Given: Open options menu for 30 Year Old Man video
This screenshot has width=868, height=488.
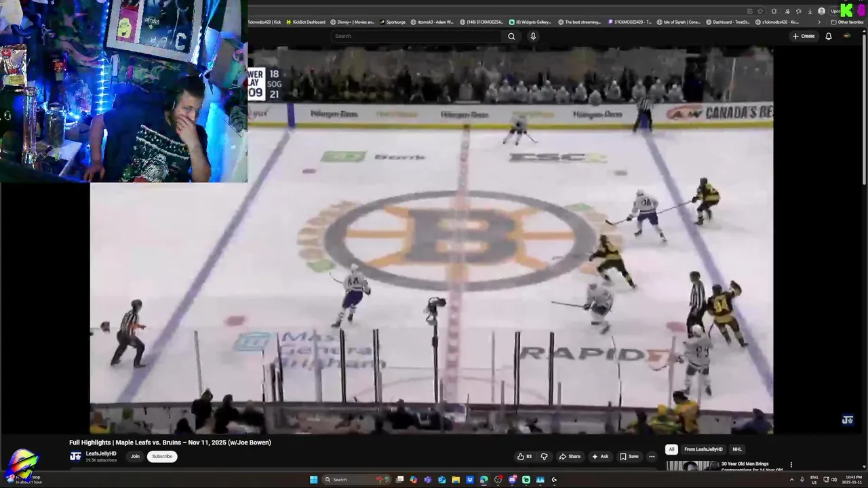Looking at the screenshot, I should [x=791, y=465].
